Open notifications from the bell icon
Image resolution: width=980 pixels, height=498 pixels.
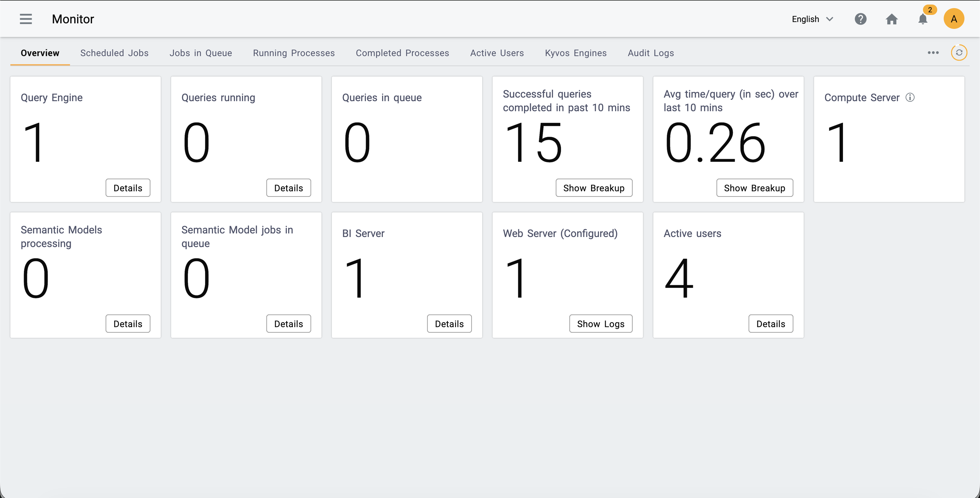pos(922,20)
